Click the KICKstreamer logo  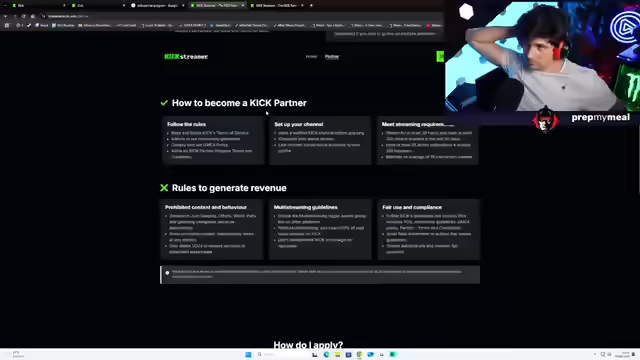click(x=186, y=57)
